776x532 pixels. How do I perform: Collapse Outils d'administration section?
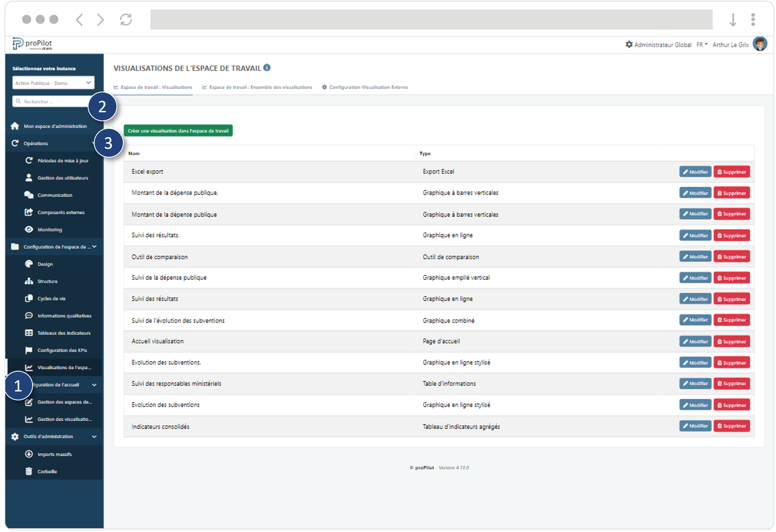(94, 437)
